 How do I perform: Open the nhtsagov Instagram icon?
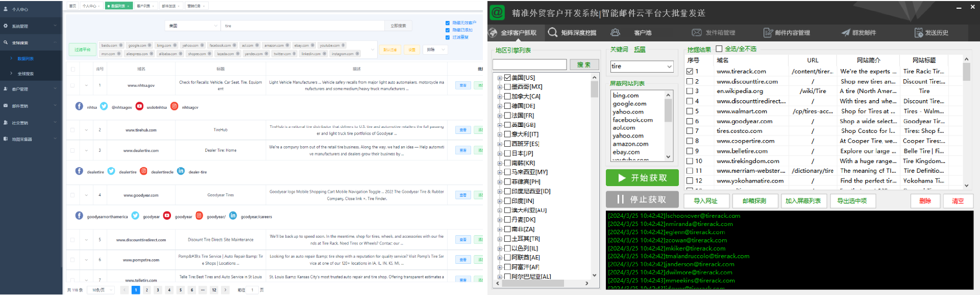click(175, 106)
